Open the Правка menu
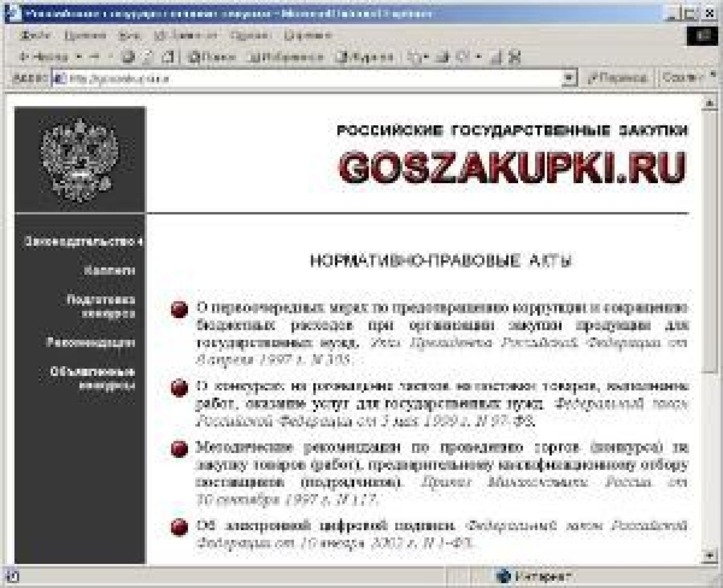 point(85,35)
